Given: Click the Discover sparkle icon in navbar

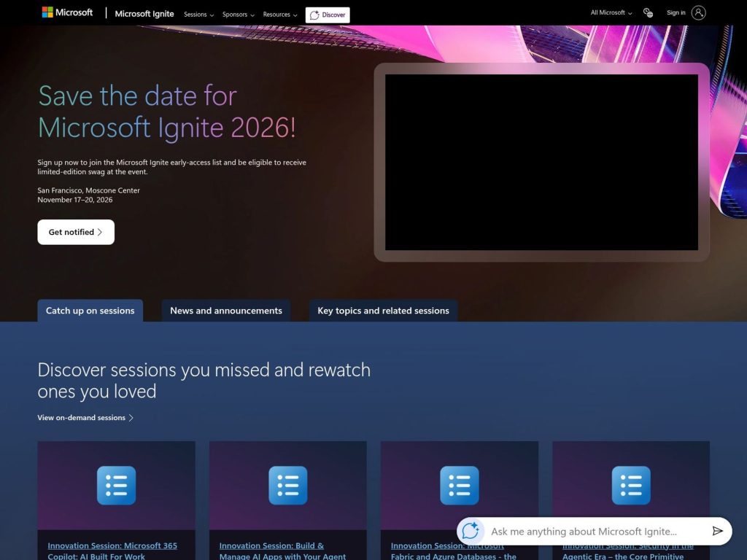Looking at the screenshot, I should pyautogui.click(x=314, y=14).
